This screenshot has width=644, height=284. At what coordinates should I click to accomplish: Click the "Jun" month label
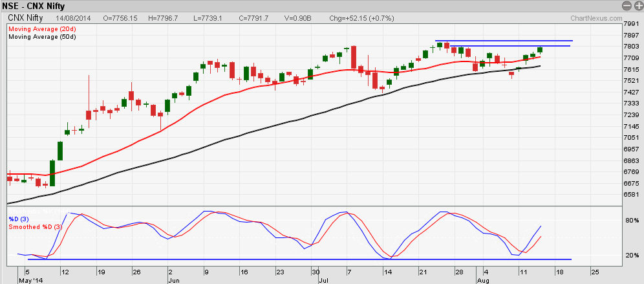(174, 279)
